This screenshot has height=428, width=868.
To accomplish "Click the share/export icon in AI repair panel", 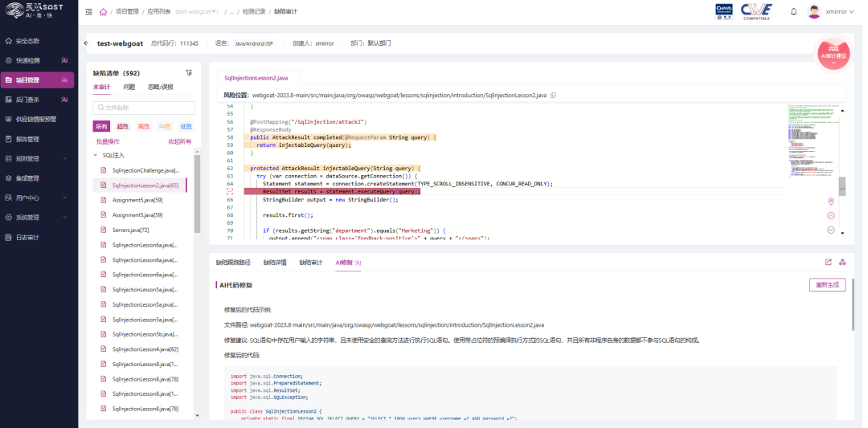I will (828, 262).
